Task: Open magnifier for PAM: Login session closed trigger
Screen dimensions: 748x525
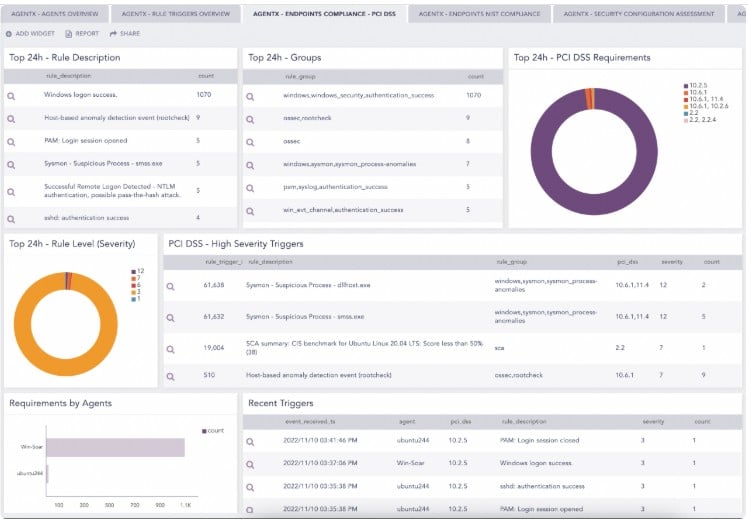Action: point(250,442)
